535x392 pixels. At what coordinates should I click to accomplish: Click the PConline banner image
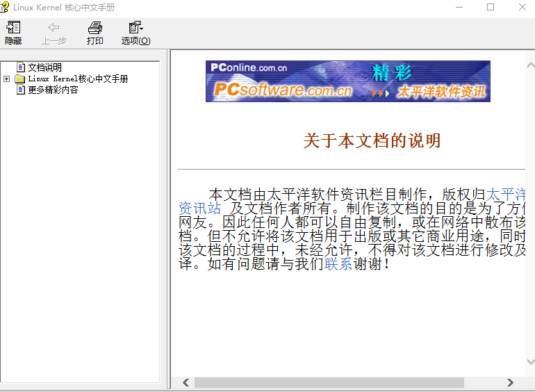tap(347, 81)
